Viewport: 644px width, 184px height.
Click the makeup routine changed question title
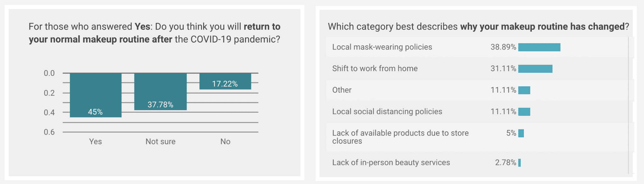coord(478,26)
